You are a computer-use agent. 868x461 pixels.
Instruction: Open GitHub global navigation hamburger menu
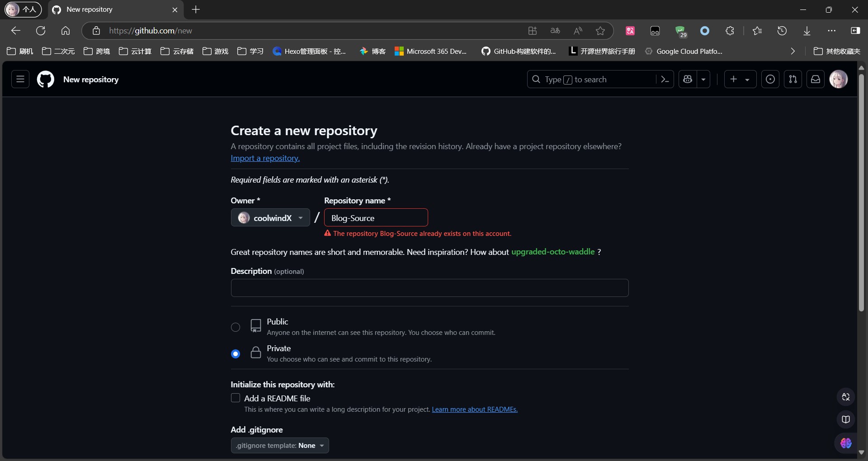pos(20,79)
